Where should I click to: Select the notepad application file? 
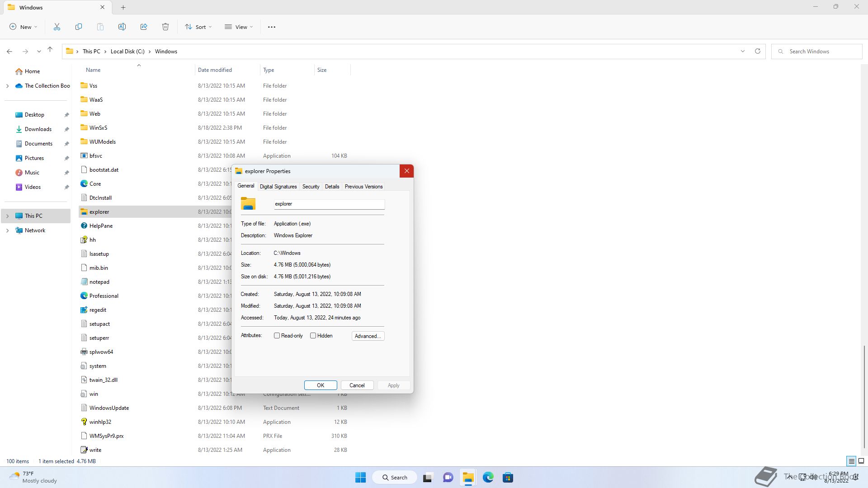point(99,282)
